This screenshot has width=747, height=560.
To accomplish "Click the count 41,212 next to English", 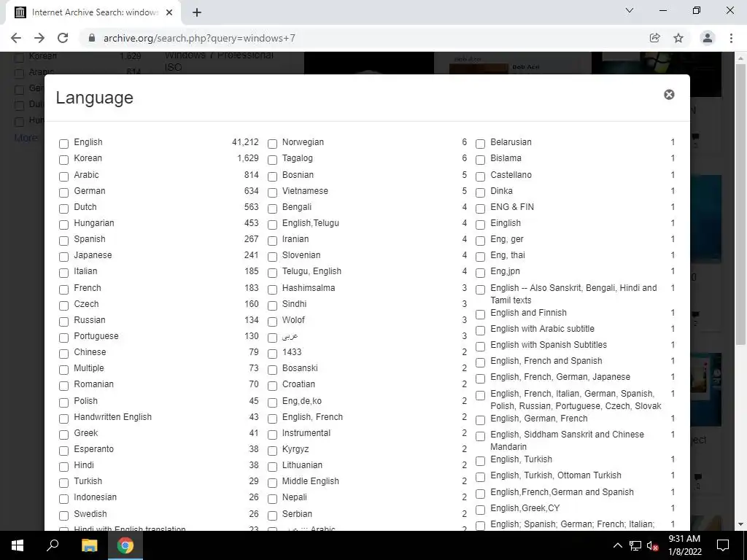I will pyautogui.click(x=245, y=142).
